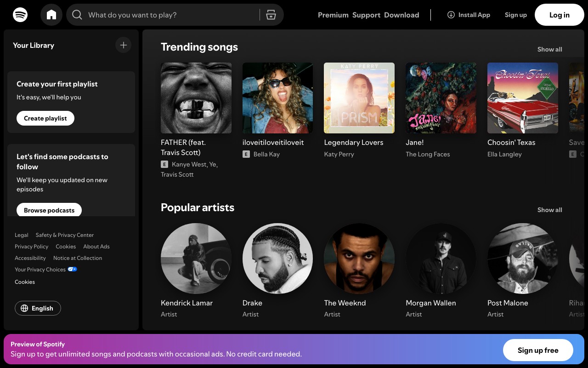Open the Browse icon next to search bar
Viewport: 588px width, 368px height.
pyautogui.click(x=271, y=15)
